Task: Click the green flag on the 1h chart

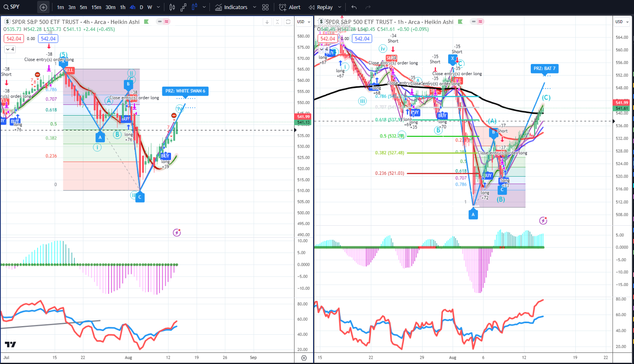Action: click(x=460, y=22)
